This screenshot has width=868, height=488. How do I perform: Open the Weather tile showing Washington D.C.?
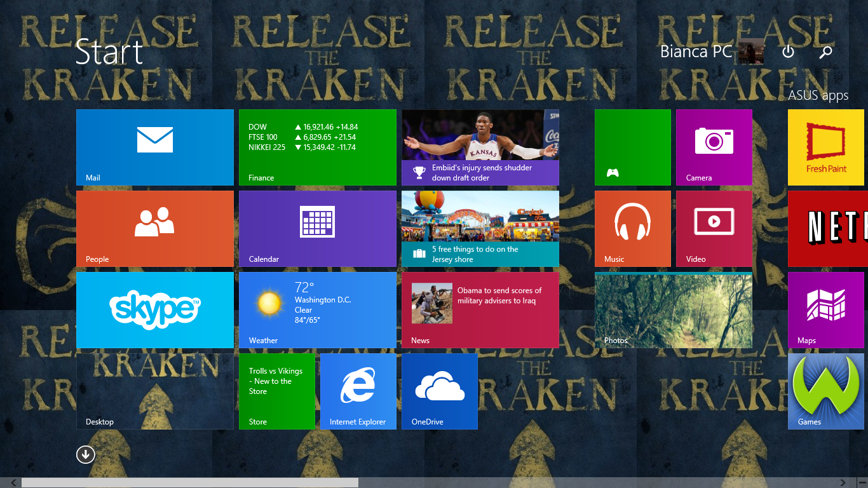[x=318, y=310]
